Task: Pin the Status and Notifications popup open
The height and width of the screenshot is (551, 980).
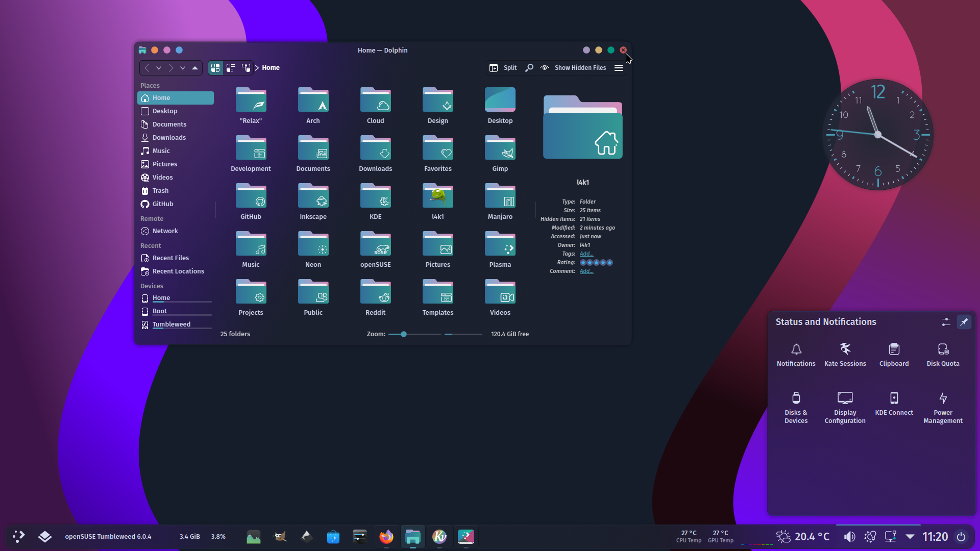Action: coord(964,322)
